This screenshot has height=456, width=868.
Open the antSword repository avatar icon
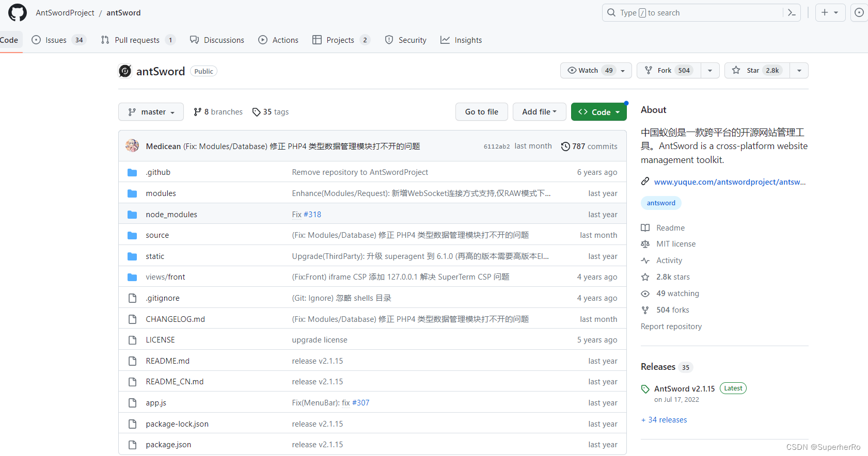coord(125,71)
